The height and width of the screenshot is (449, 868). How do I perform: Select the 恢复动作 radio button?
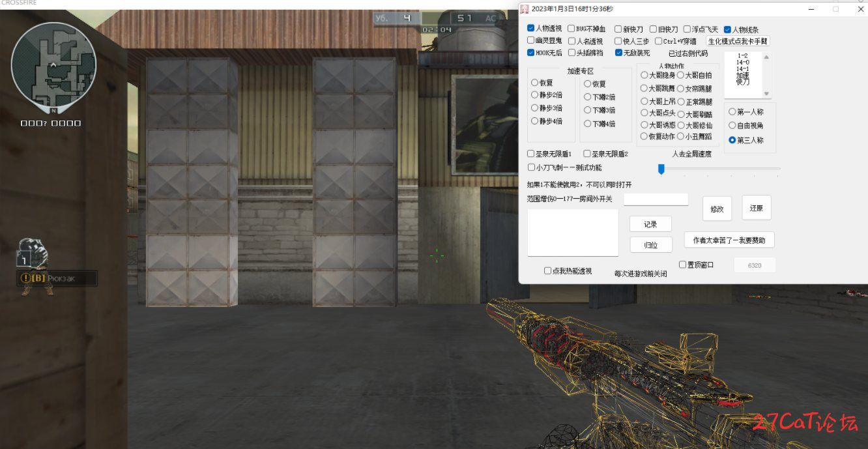pos(644,136)
